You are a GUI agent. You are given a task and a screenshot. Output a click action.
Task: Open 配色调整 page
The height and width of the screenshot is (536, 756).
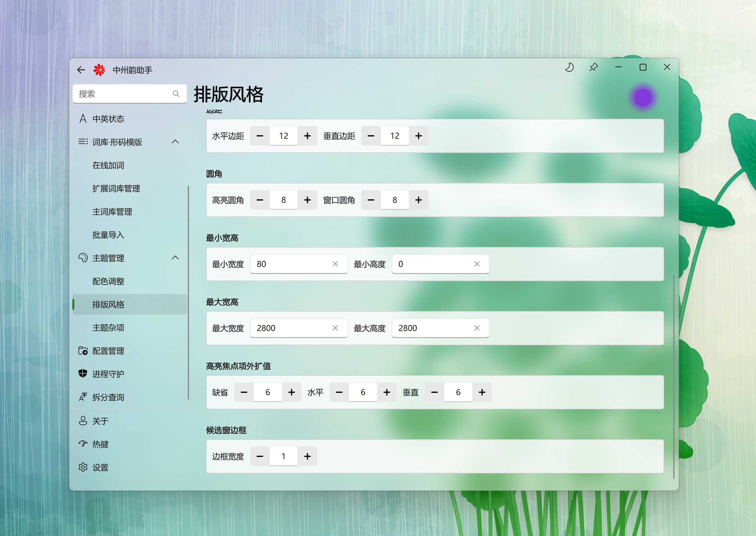tap(108, 281)
